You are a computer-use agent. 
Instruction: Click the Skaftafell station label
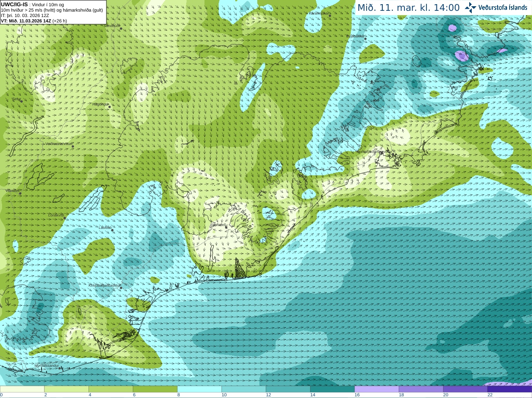[217, 225]
